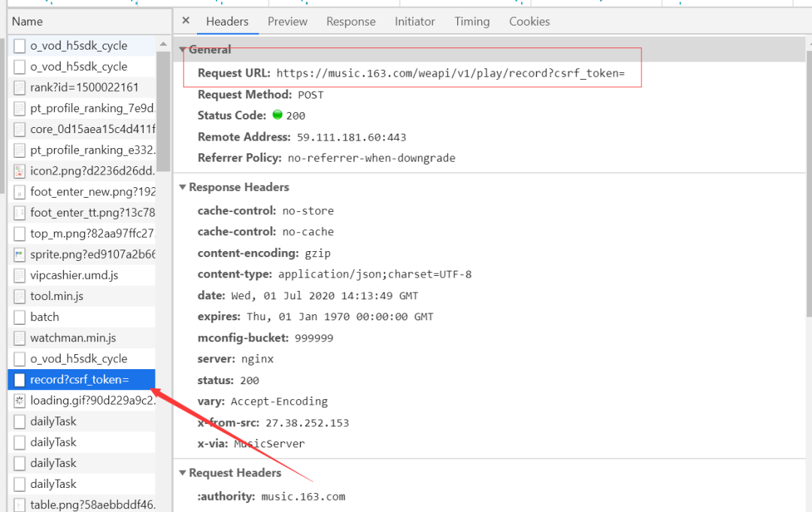812x512 pixels.
Task: Click the server value nginx
Action: click(257, 359)
